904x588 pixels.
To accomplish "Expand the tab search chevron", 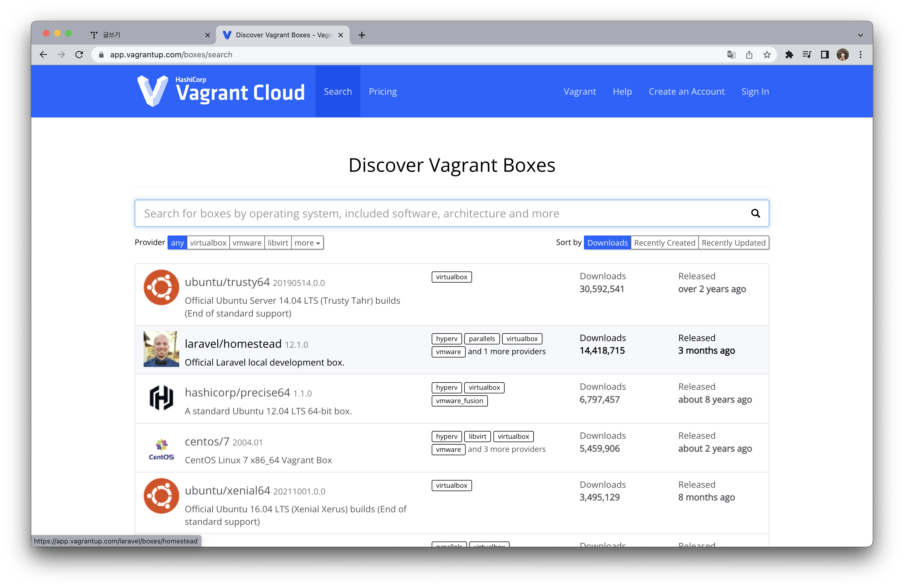I will (x=860, y=35).
